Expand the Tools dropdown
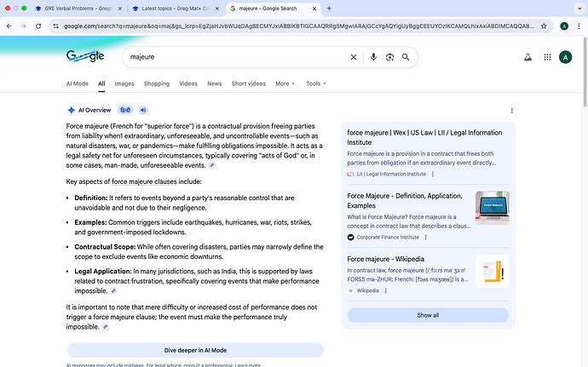Screen dimensions: 588x367 point(316,83)
